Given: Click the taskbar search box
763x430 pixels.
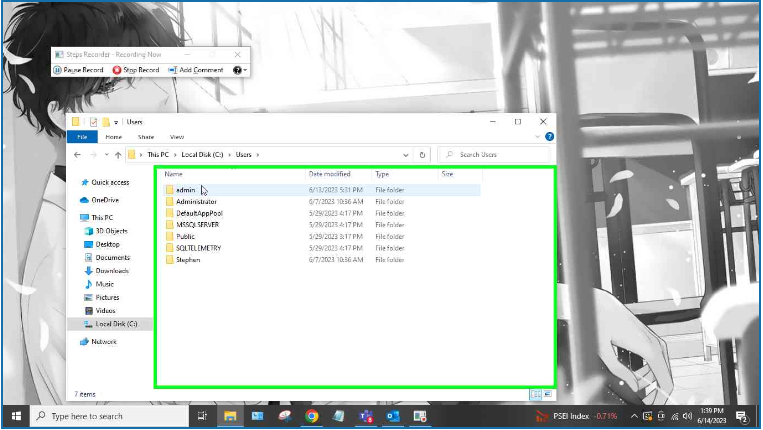Looking at the screenshot, I should pyautogui.click(x=109, y=416).
